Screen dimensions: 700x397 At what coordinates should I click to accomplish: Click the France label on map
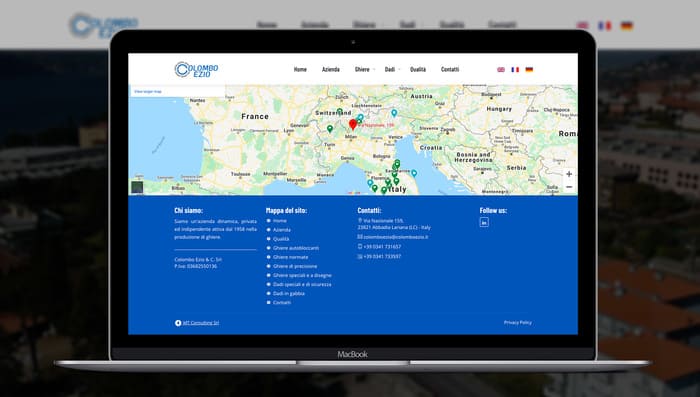point(255,116)
